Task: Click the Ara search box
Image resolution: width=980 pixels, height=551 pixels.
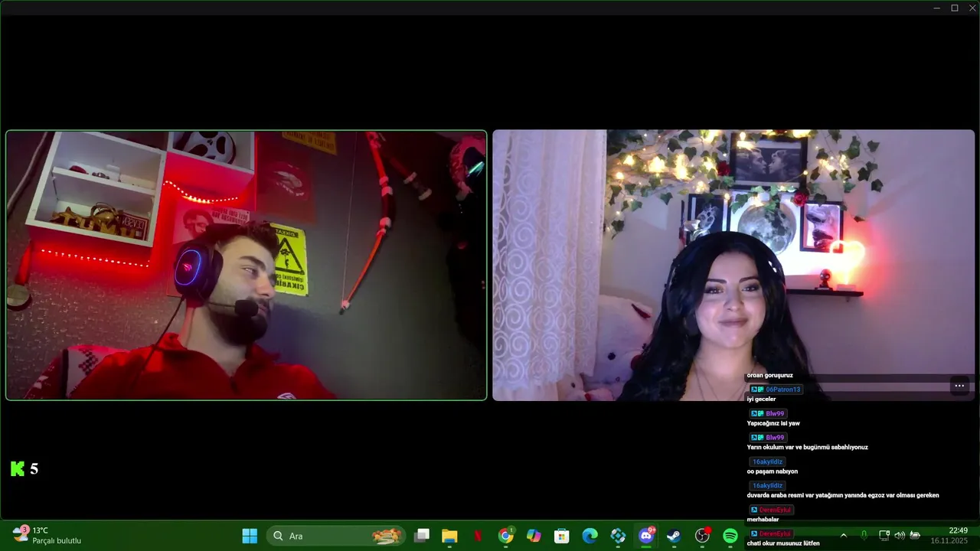Action: 336,536
